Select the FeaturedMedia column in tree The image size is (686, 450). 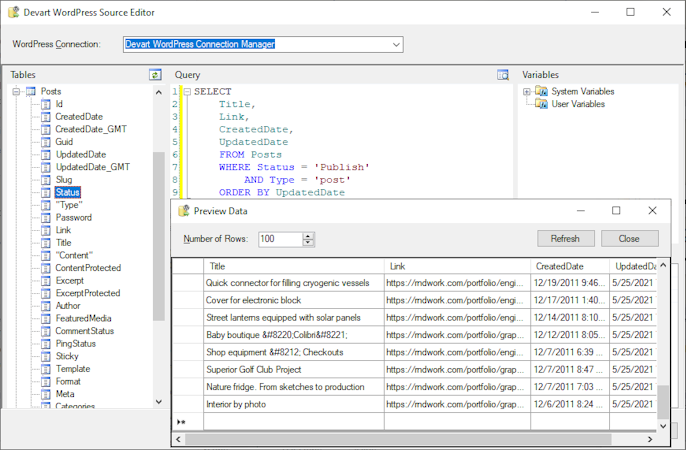81,318
